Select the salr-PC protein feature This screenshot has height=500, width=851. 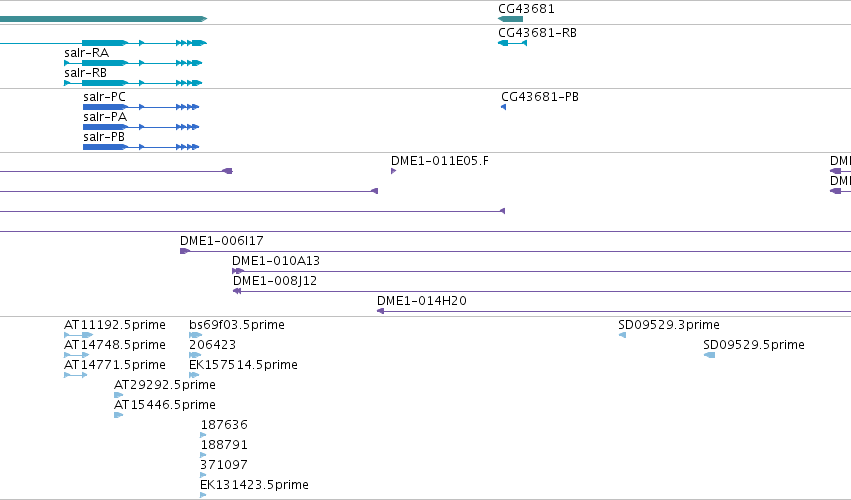[141, 107]
